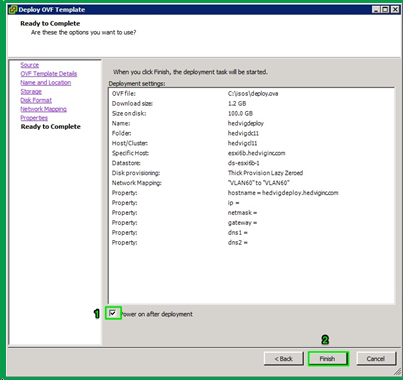The image size is (403, 380).
Task: Click the Network Mapping: label in settings
Action: (137, 183)
